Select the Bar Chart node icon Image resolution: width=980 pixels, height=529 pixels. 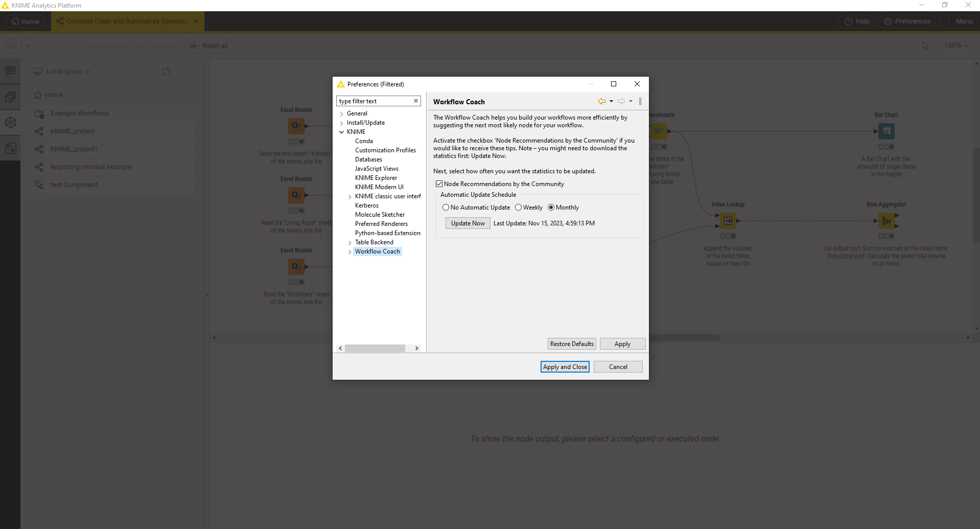(886, 131)
